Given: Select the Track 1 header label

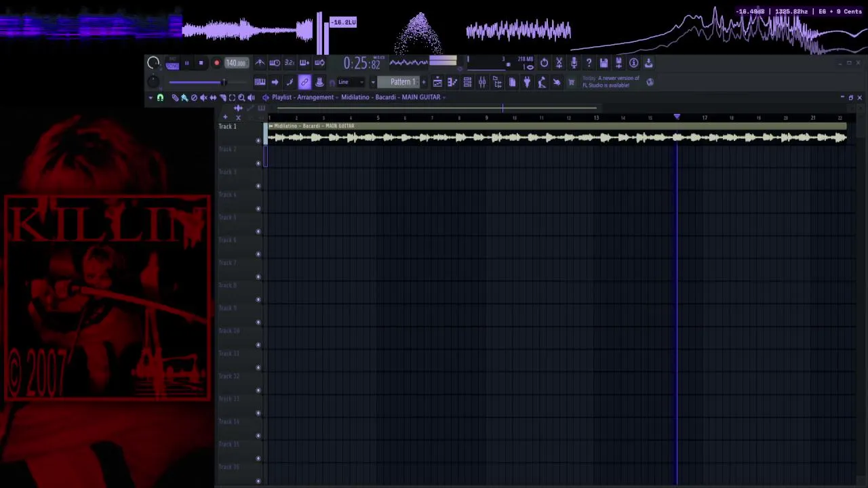Looking at the screenshot, I should (228, 127).
